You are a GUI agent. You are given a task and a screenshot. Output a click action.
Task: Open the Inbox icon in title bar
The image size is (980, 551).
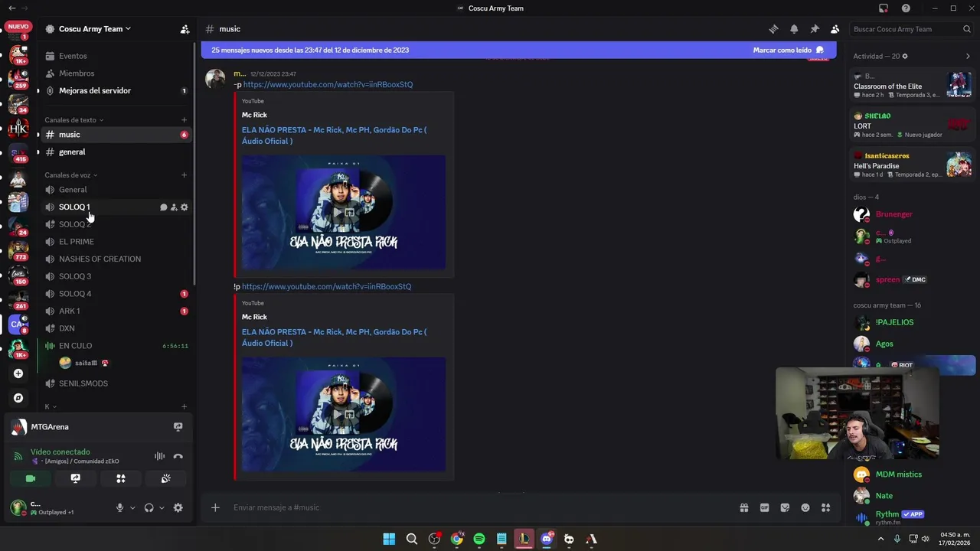point(884,8)
